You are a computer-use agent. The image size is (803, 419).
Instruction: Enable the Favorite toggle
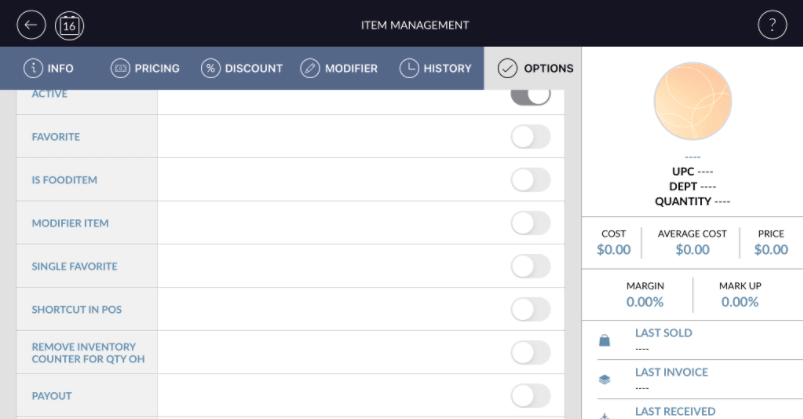pos(530,137)
